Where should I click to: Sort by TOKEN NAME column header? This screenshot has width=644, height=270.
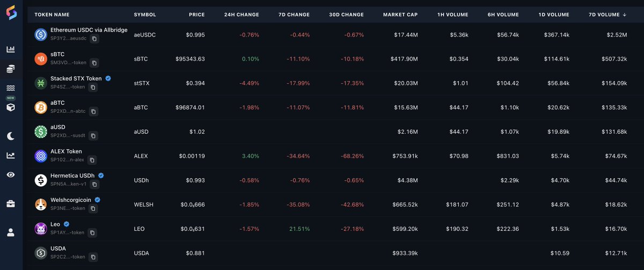click(x=52, y=14)
